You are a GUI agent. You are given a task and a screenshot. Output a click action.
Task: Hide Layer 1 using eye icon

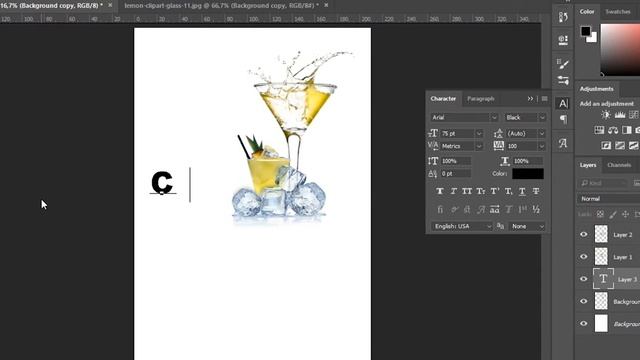tap(584, 257)
